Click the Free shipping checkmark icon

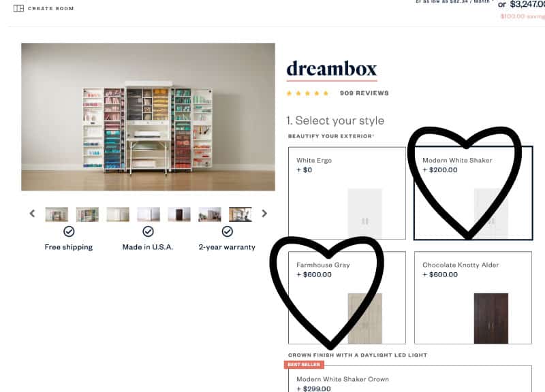click(x=69, y=231)
